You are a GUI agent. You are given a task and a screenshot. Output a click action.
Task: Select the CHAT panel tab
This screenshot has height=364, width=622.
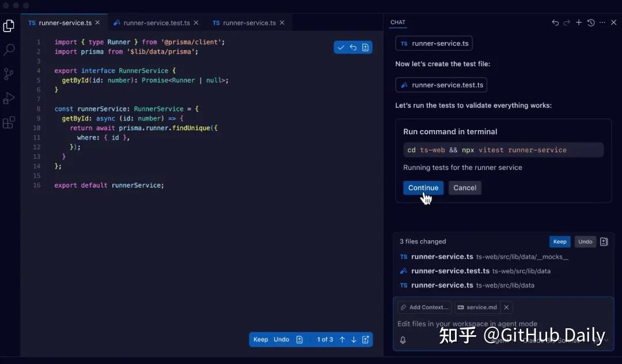coord(398,22)
